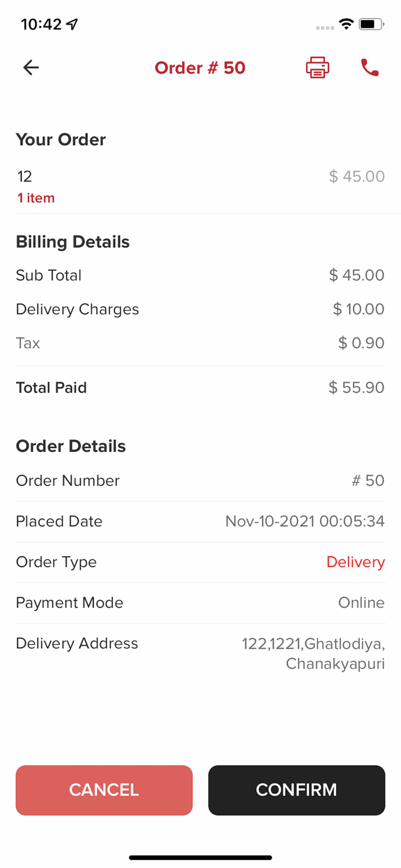Open the '1 item' link

coord(36,198)
